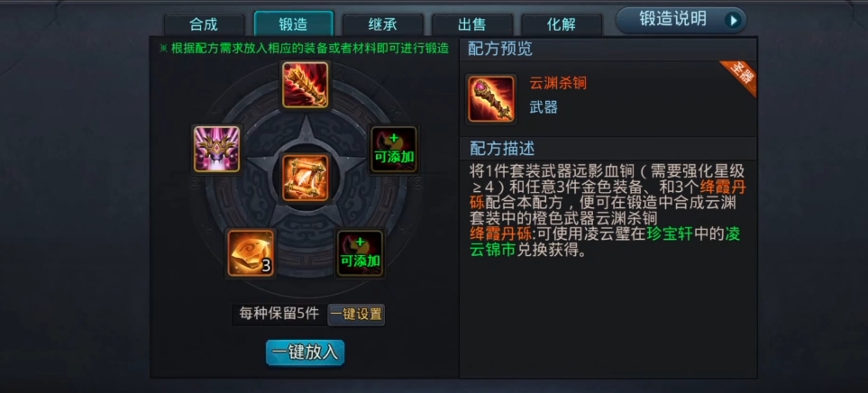Image resolution: width=868 pixels, height=393 pixels.
Task: Add equipment to the upper-right 可添加 slot
Action: (x=394, y=150)
